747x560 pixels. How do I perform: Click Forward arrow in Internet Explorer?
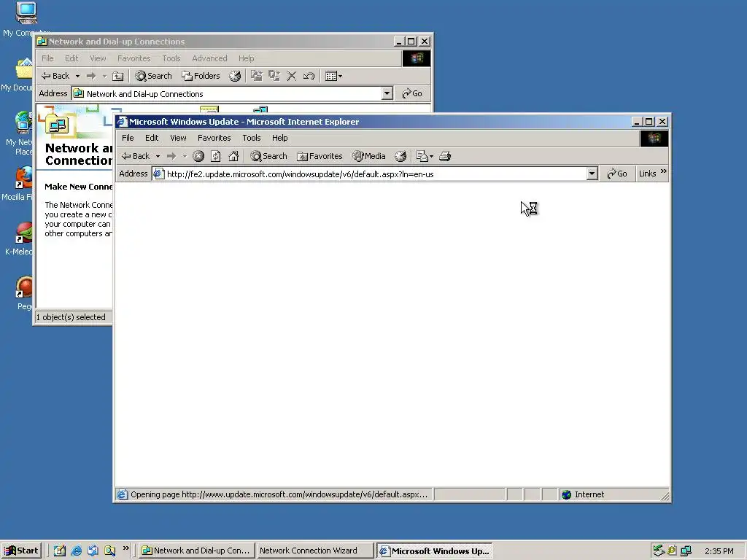[x=171, y=156]
